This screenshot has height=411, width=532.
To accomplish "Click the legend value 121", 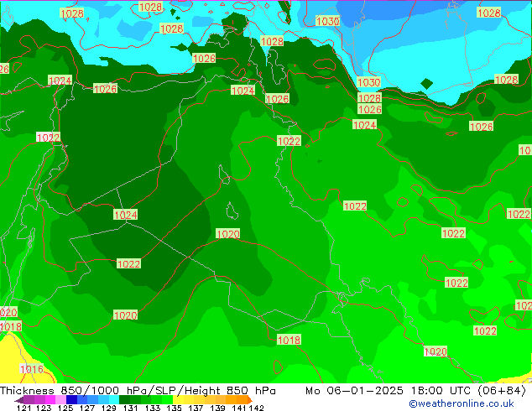I will [24, 408].
